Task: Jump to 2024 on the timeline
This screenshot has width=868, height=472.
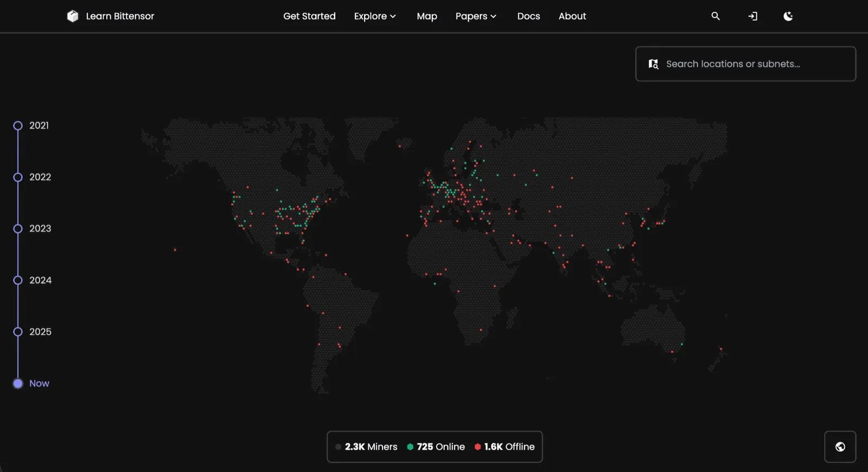Action: 18,280
